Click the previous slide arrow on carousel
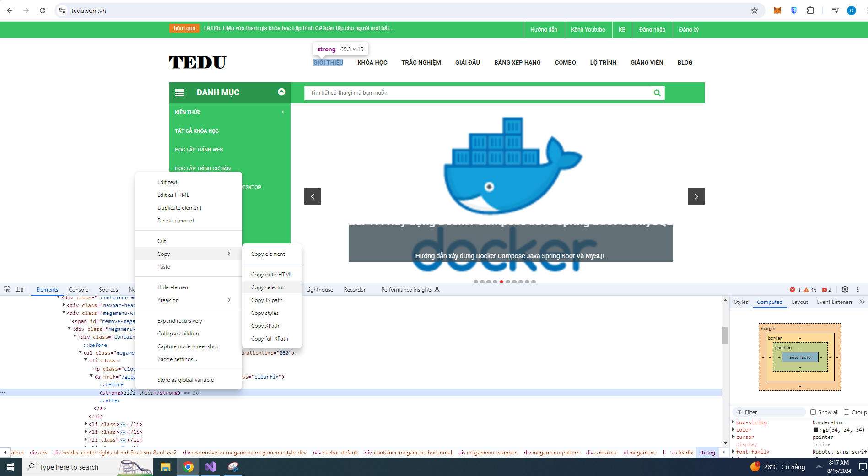The width and height of the screenshot is (868, 476). (x=313, y=196)
